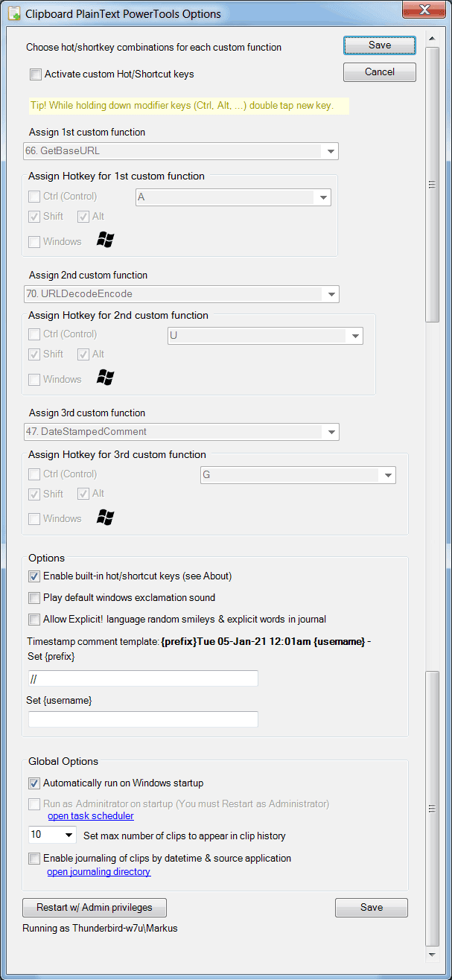Open the task scheduler link
This screenshot has width=452, height=980.
coord(91,816)
